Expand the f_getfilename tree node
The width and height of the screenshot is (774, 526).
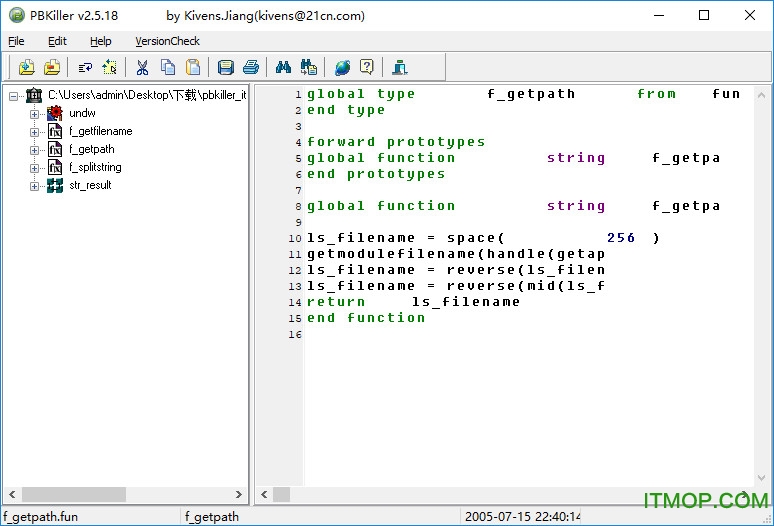click(x=34, y=132)
